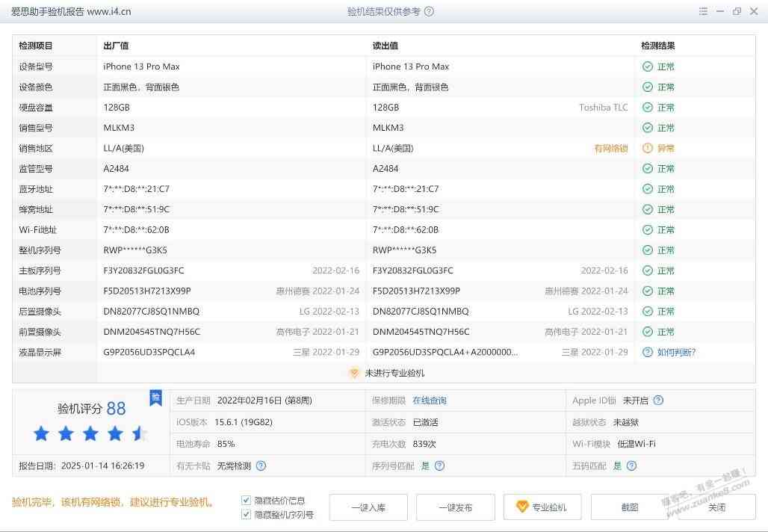Click the blue 验 bookmark badge
Screen dimensions: 768x532
tap(155, 398)
